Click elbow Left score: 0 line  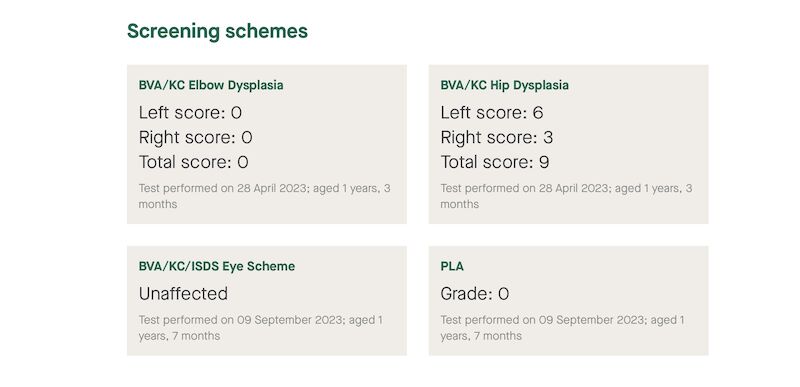(x=190, y=113)
